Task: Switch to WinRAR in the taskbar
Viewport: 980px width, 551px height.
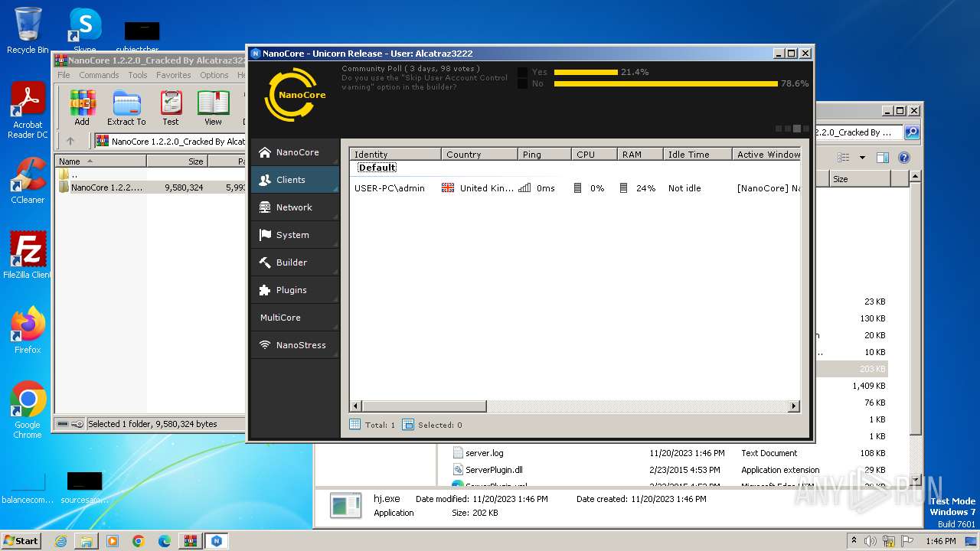Action: [x=190, y=541]
